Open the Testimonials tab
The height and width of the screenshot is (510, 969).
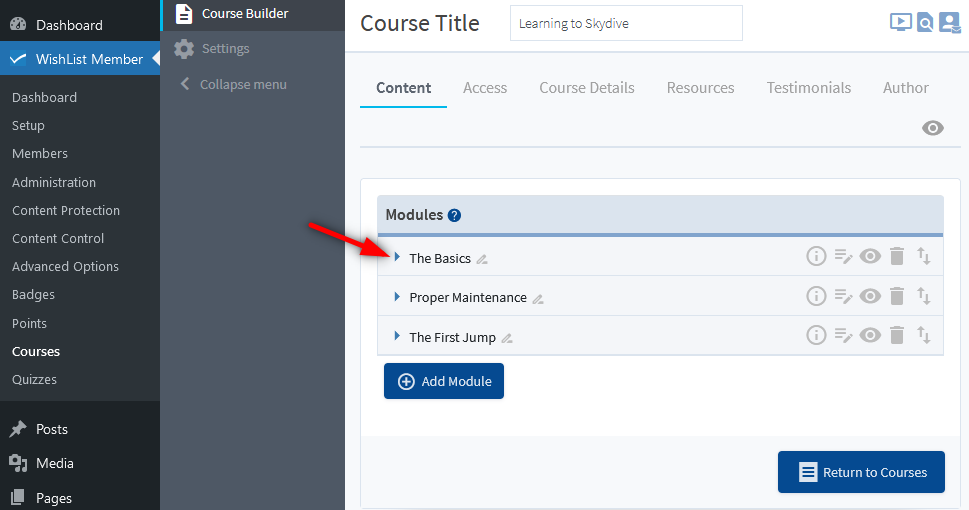(x=808, y=88)
